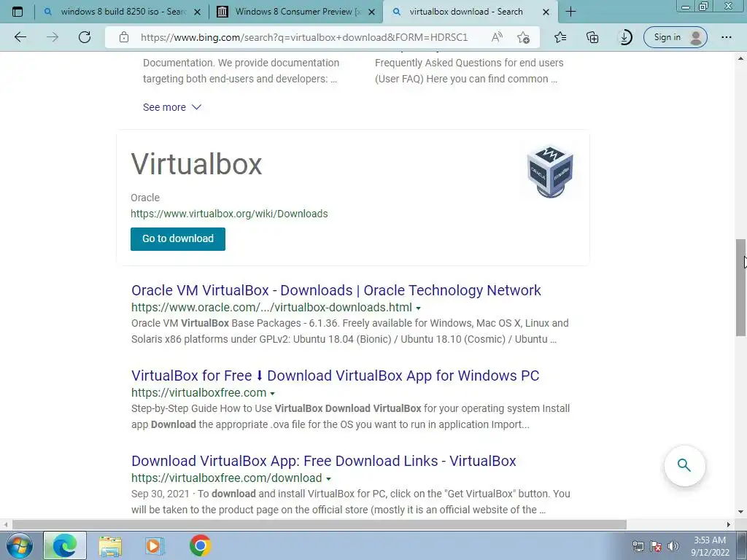Click the forward arrow button
The width and height of the screenshot is (747, 560).
click(53, 37)
